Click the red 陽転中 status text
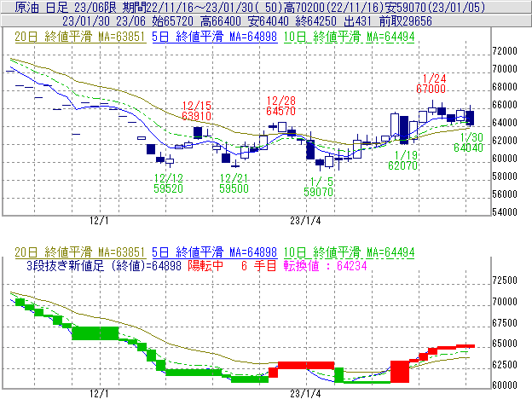Screen dimensions: 532x405 205,265
